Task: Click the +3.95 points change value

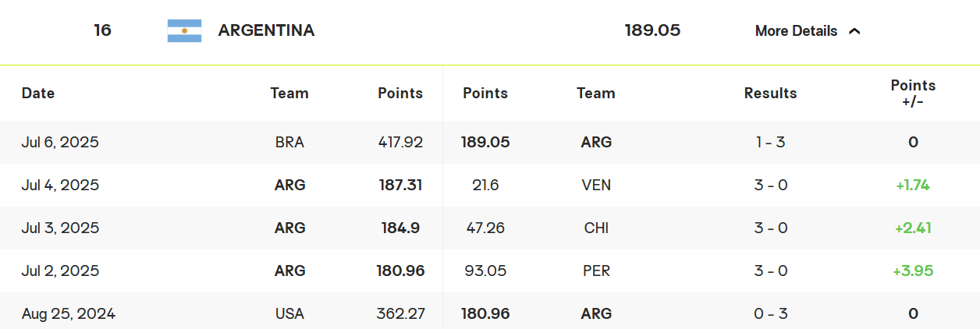Action: pyautogui.click(x=913, y=271)
